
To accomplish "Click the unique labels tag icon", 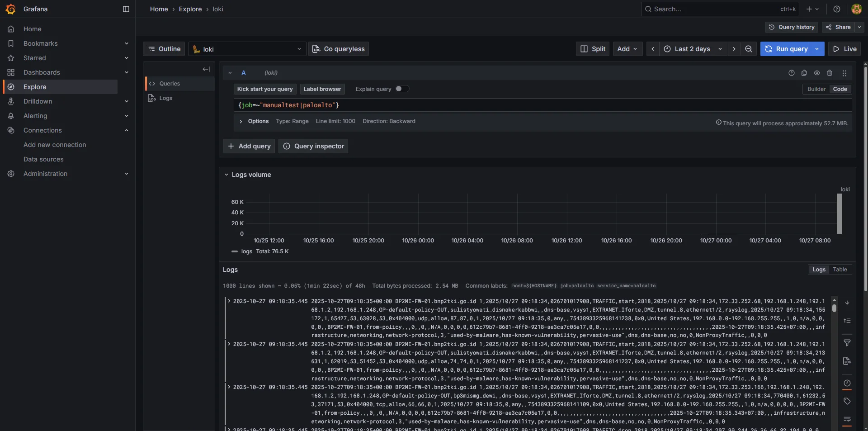I will click(x=847, y=401).
